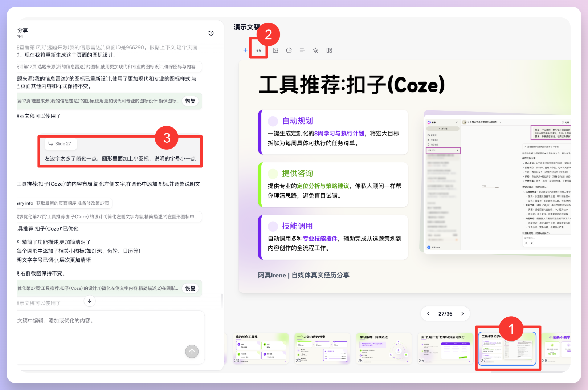Click the 27/36 page indicator
588x390 pixels.
point(445,313)
